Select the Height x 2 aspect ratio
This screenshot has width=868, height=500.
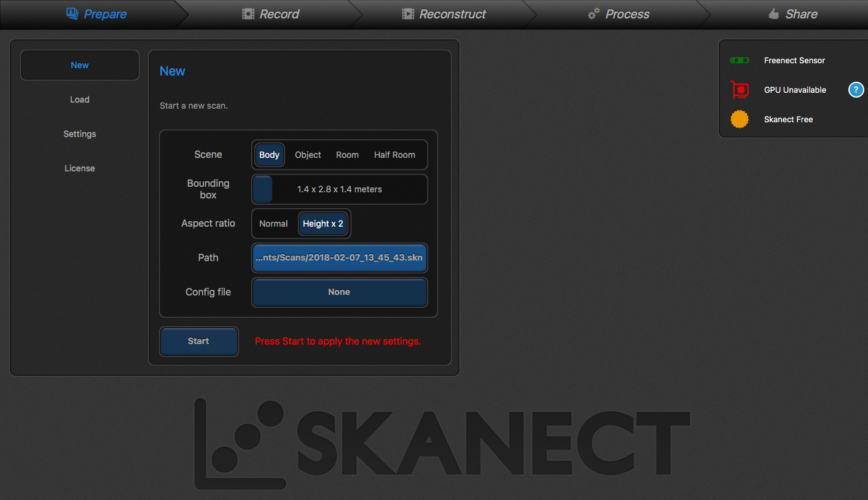pos(323,224)
